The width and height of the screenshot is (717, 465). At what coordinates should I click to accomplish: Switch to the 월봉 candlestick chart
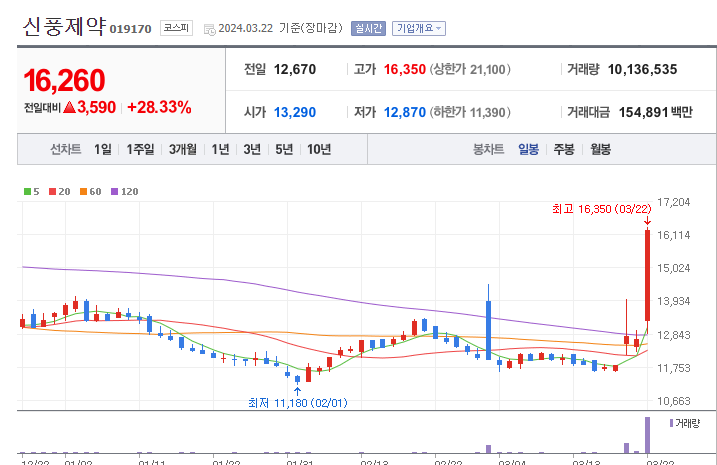pyautogui.click(x=600, y=149)
